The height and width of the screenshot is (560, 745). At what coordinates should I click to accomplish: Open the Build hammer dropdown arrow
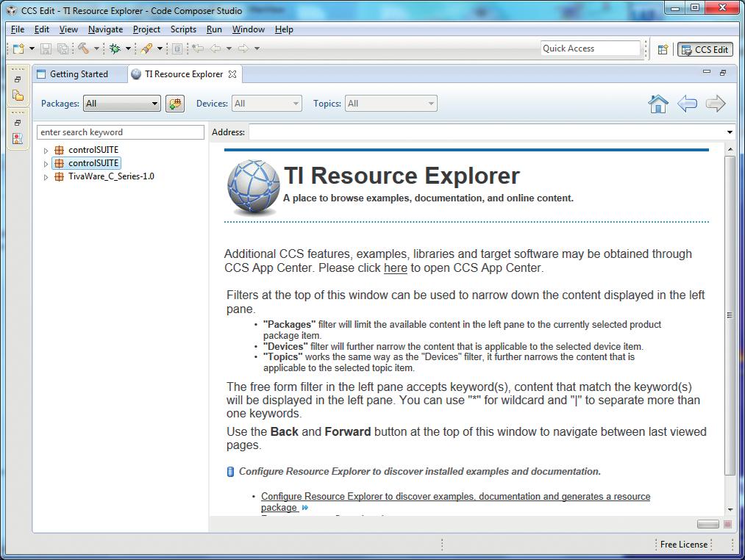point(96,49)
